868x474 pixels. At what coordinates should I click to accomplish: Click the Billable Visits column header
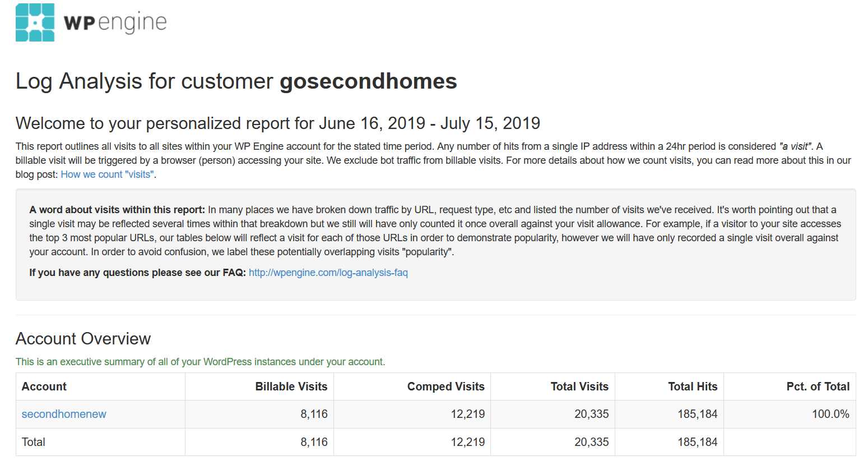pyautogui.click(x=291, y=386)
